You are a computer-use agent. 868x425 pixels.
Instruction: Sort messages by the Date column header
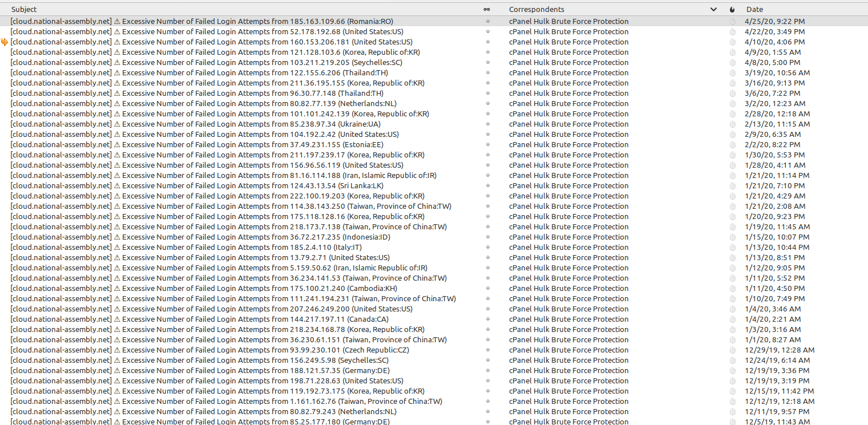click(754, 9)
